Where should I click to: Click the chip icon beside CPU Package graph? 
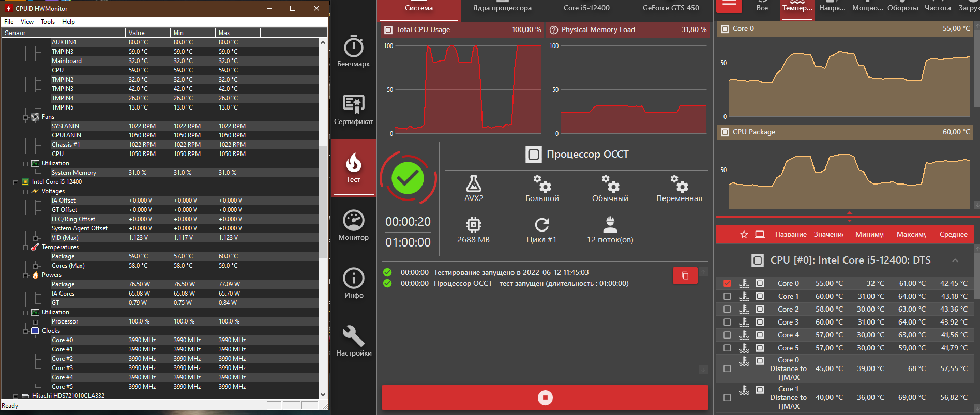[725, 132]
